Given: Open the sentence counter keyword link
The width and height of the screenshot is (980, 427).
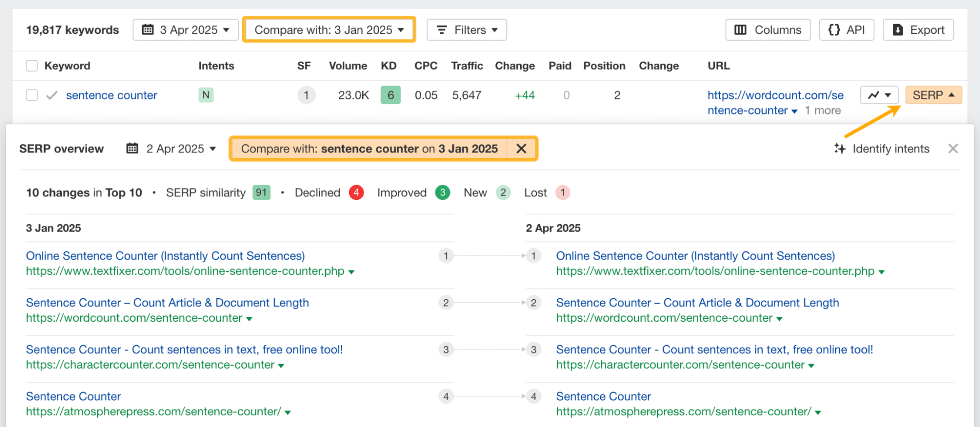Looking at the screenshot, I should (x=111, y=95).
